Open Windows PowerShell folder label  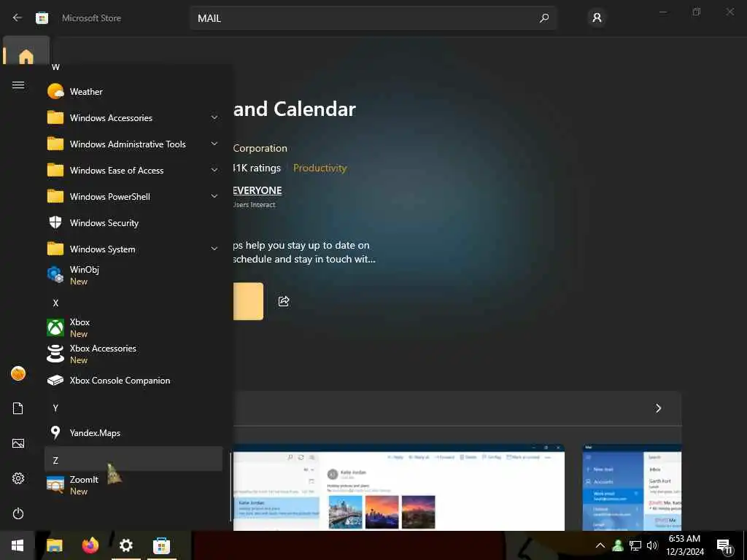pos(110,197)
